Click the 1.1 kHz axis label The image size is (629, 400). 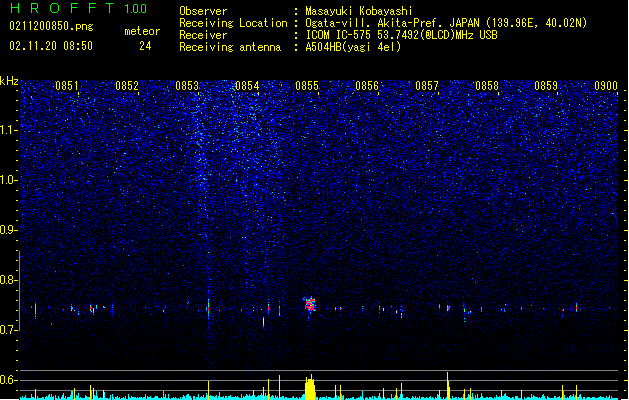click(9, 130)
